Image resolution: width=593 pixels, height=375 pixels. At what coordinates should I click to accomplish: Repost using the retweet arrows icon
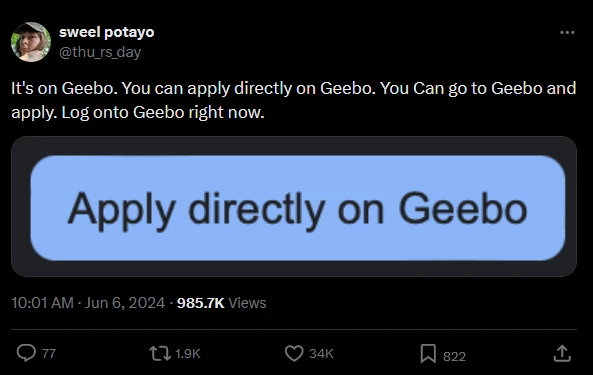(160, 353)
